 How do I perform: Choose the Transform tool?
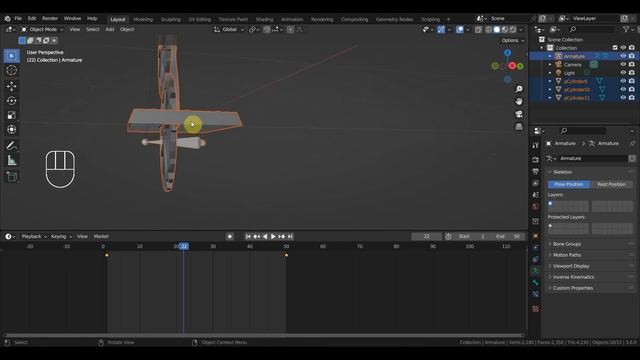tap(11, 129)
